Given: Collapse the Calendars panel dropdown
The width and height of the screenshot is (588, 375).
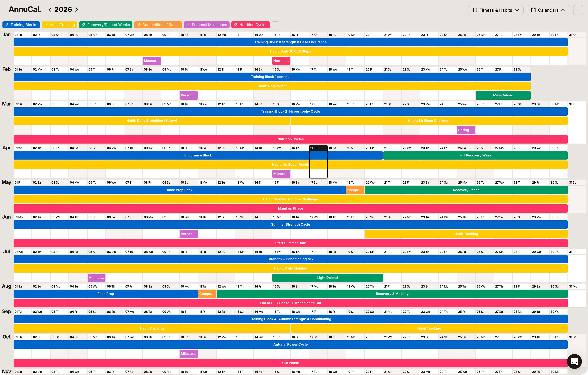Looking at the screenshot, I should [x=548, y=10].
